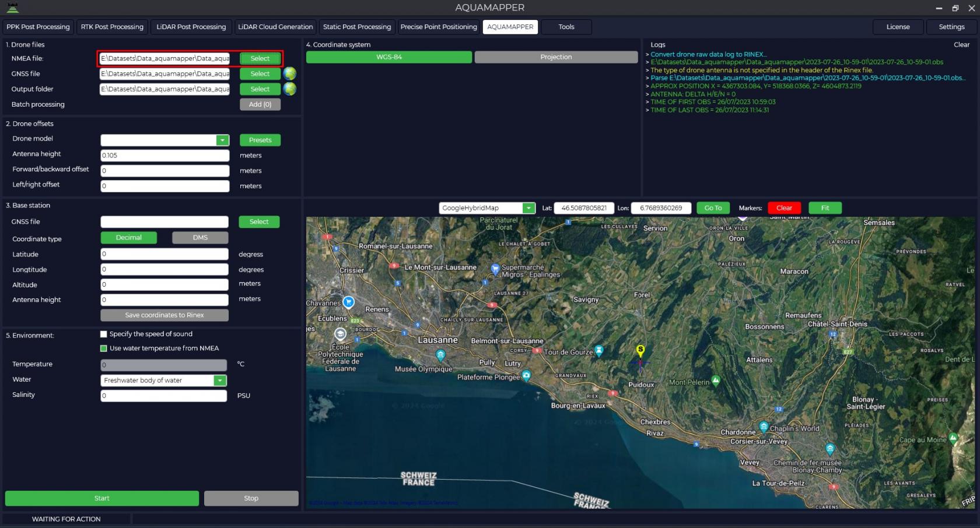Click the green Start button
This screenshot has height=528, width=980.
[x=102, y=498]
